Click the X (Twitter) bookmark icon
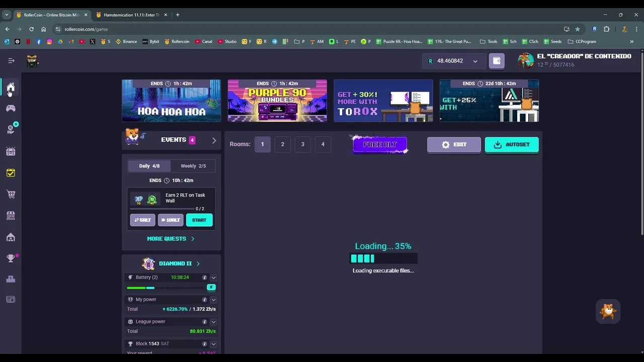 (93, 42)
